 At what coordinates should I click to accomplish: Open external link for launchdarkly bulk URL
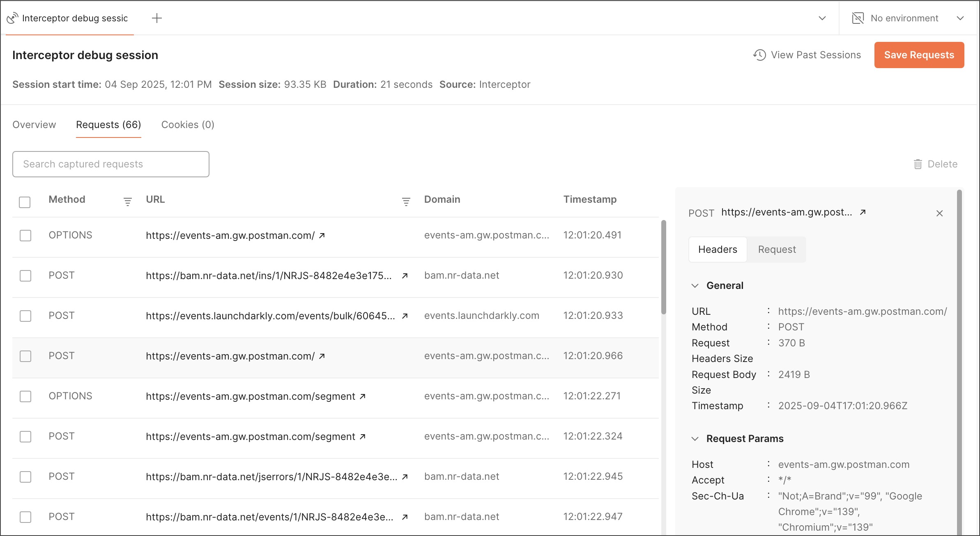click(405, 316)
